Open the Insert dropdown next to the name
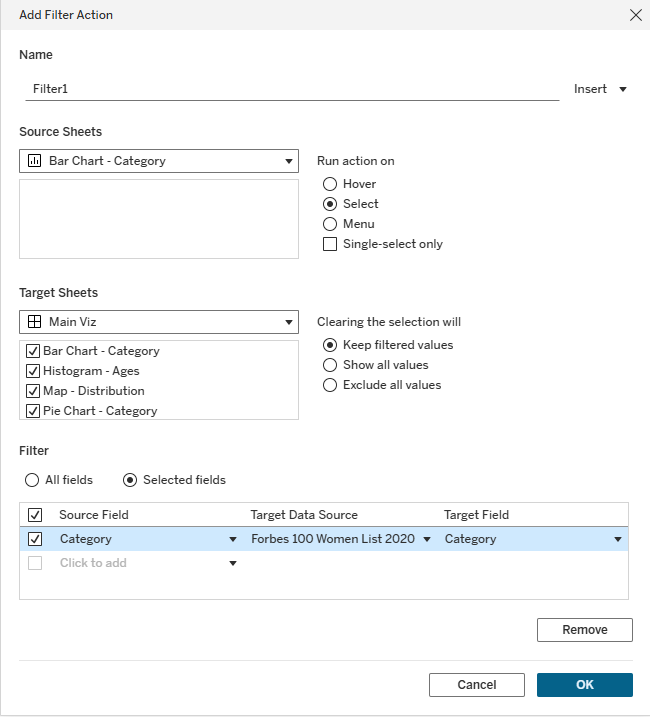This screenshot has width=650, height=717. 600,89
